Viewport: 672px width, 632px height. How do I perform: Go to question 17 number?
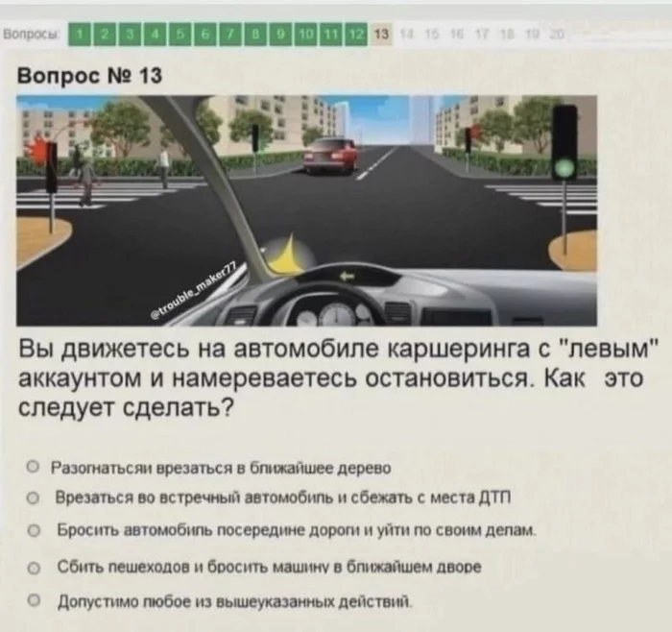tap(482, 34)
